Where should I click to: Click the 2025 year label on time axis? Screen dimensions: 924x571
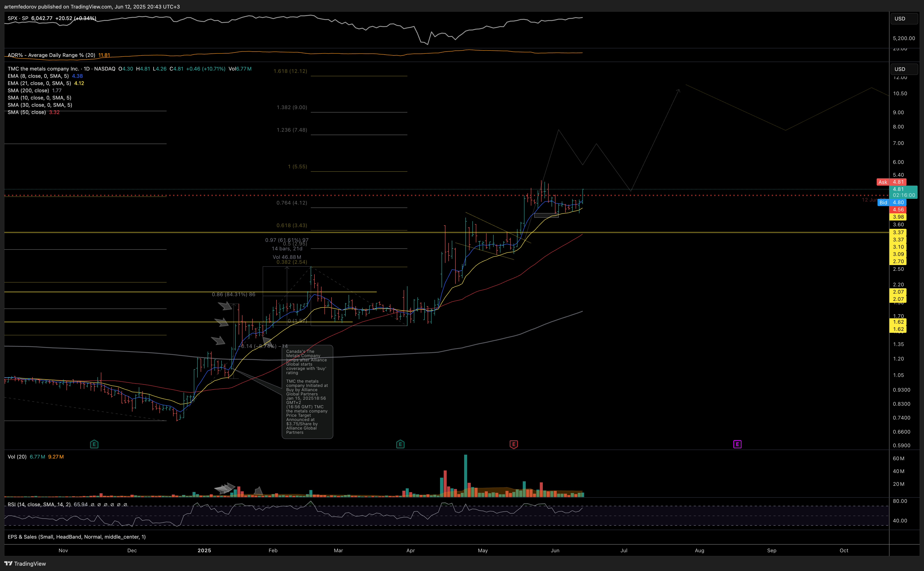204,550
